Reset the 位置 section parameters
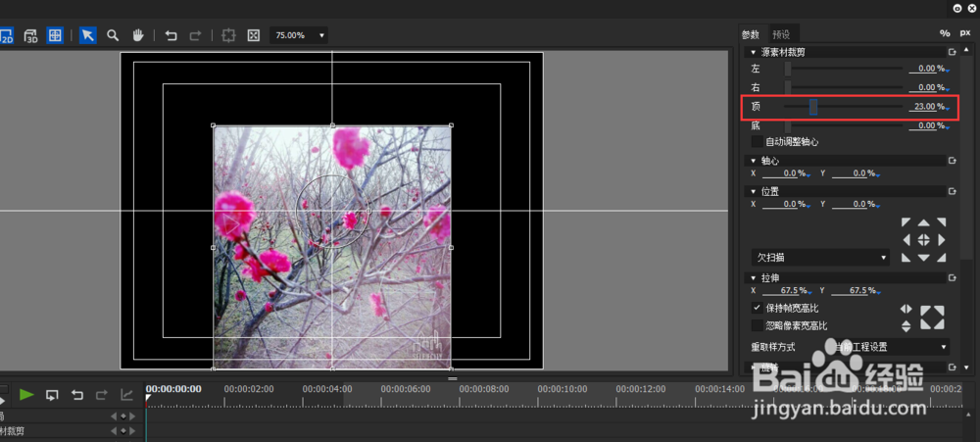Image resolution: width=980 pixels, height=442 pixels. 952,191
